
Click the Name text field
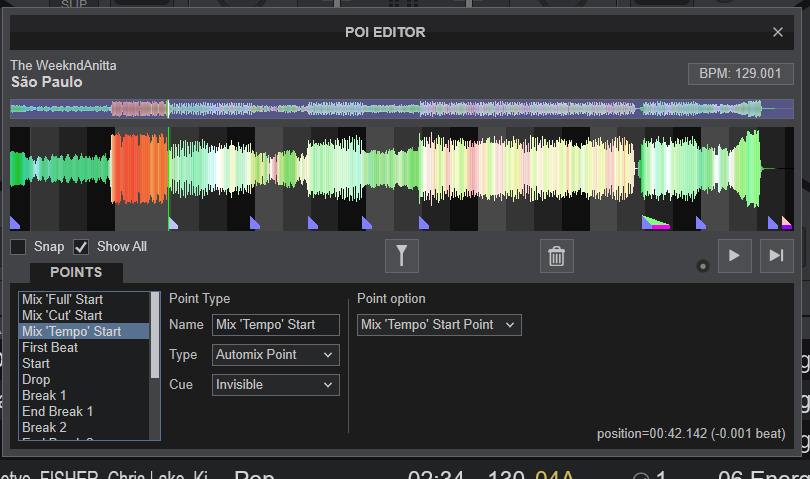tap(275, 325)
